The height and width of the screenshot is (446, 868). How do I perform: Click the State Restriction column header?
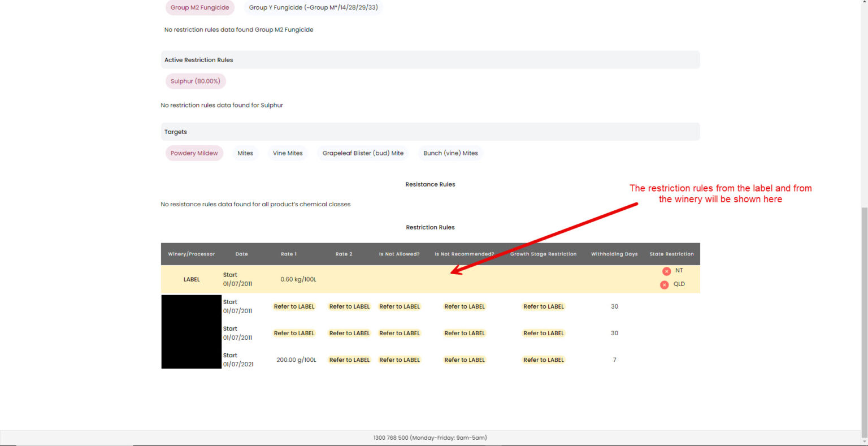[x=672, y=254]
